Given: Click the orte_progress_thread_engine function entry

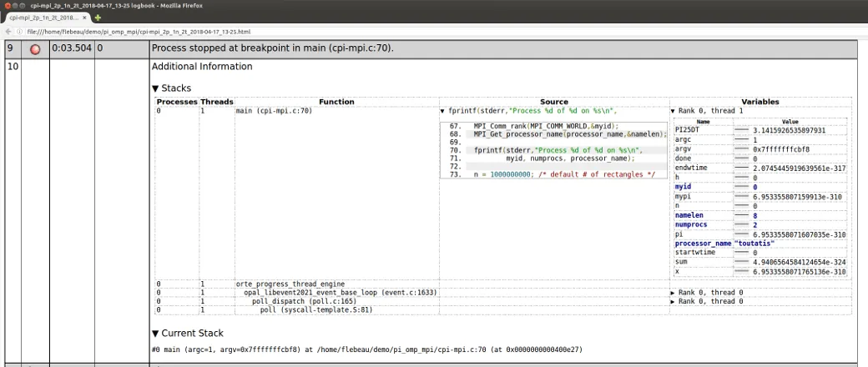Looking at the screenshot, I should 290,284.
